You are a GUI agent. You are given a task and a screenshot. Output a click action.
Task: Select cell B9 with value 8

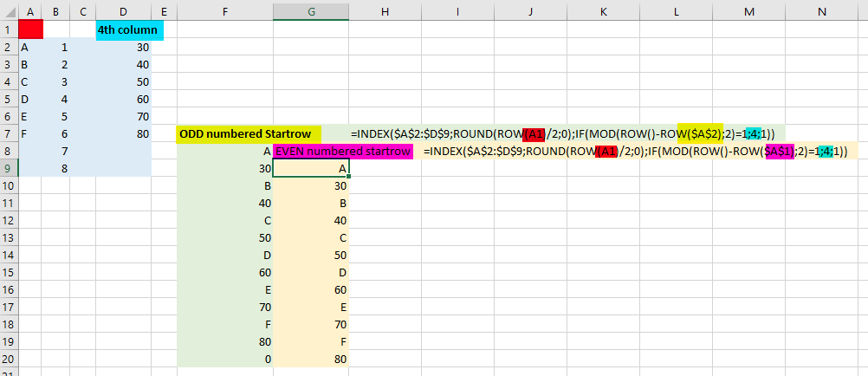click(x=55, y=168)
